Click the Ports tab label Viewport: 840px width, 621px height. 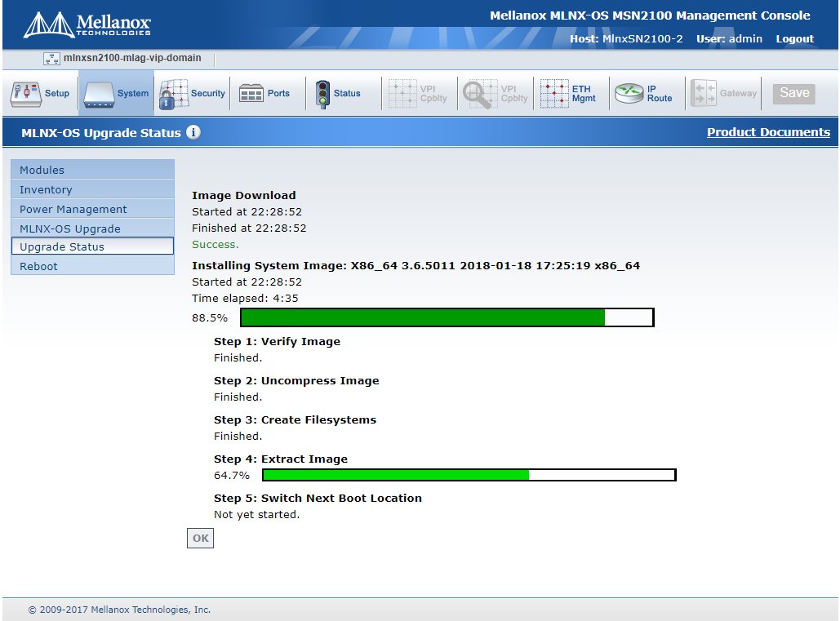(278, 93)
